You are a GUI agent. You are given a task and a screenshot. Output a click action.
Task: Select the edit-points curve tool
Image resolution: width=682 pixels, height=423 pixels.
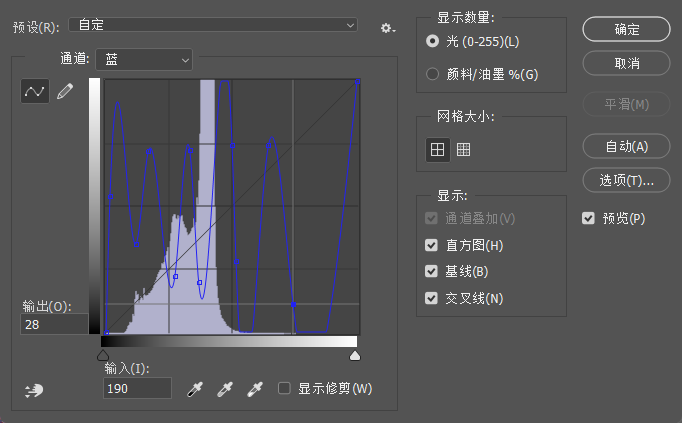click(x=35, y=91)
